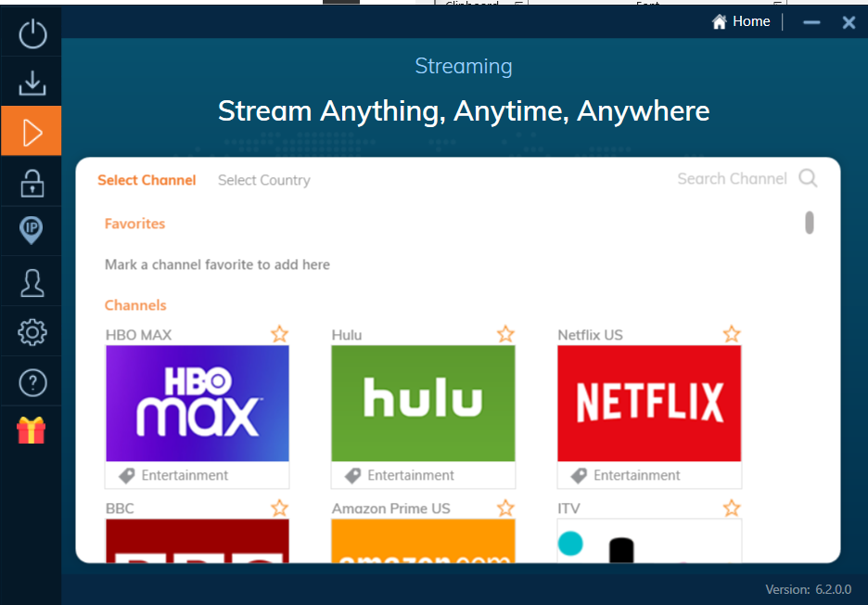This screenshot has height=605, width=868.
Task: Click the Home house icon
Action: pos(719,21)
